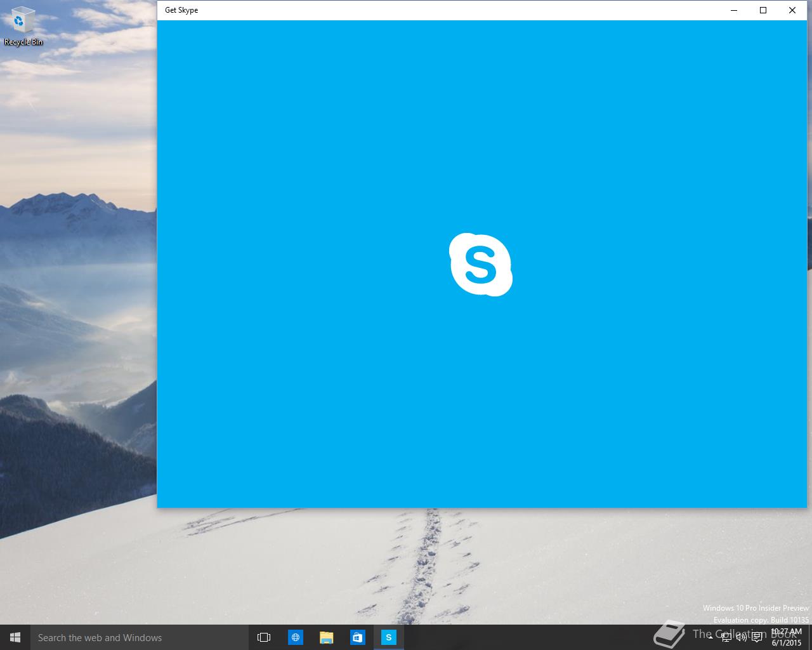The width and height of the screenshot is (812, 650).
Task: Open Task View from the taskbar
Action: [264, 637]
